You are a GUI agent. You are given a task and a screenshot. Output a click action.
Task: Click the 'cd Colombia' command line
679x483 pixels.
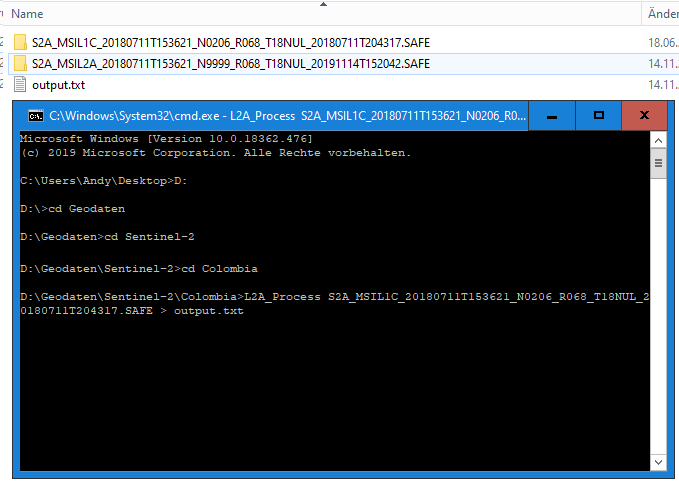point(139,269)
